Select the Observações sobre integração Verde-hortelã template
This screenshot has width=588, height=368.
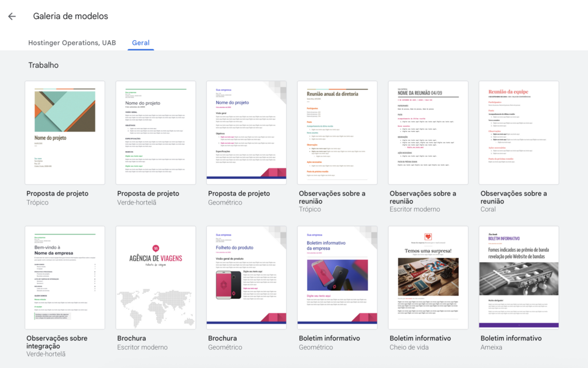tap(64, 278)
